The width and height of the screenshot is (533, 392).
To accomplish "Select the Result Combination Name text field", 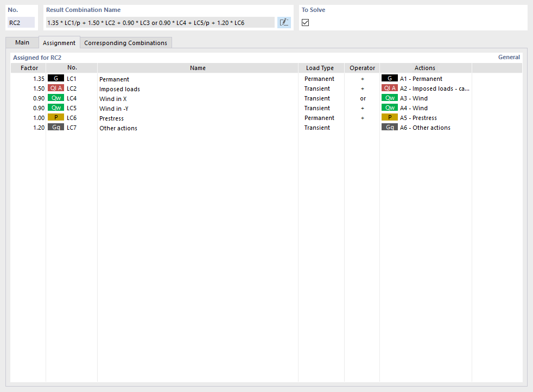I will [x=163, y=22].
